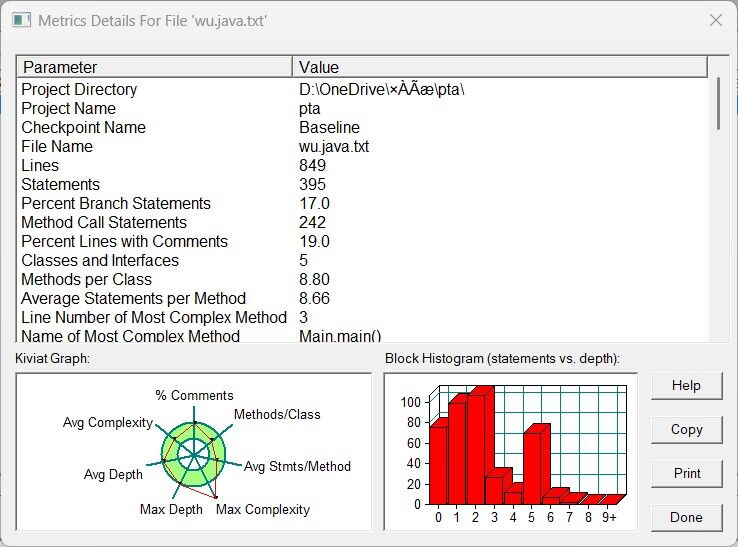Select Percent Lines with Comments row
Screen dimensions: 738x547
362,241
